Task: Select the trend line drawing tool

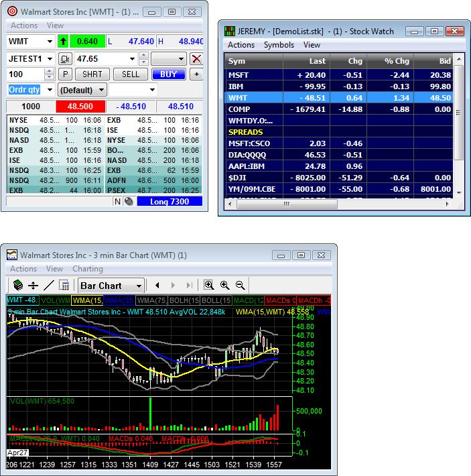Action: click(x=49, y=286)
